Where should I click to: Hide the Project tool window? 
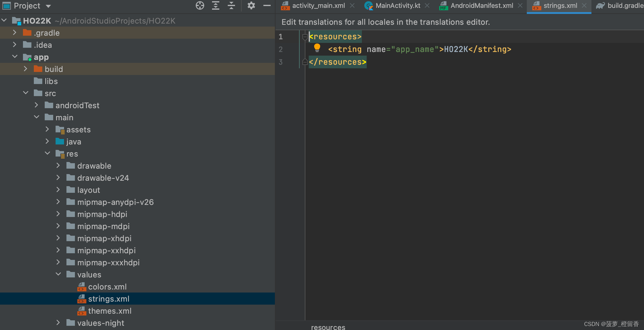pyautogui.click(x=267, y=5)
